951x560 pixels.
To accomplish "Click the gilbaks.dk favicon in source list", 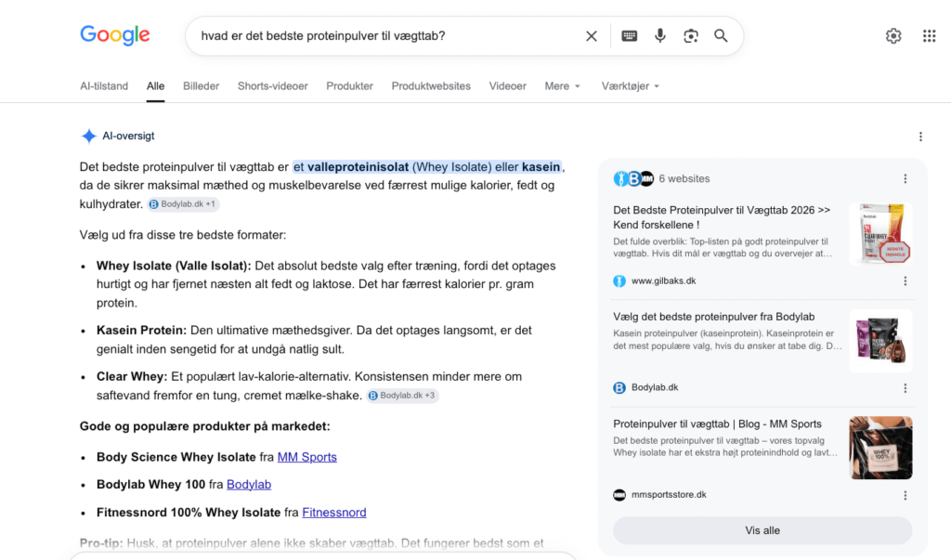I will point(619,280).
